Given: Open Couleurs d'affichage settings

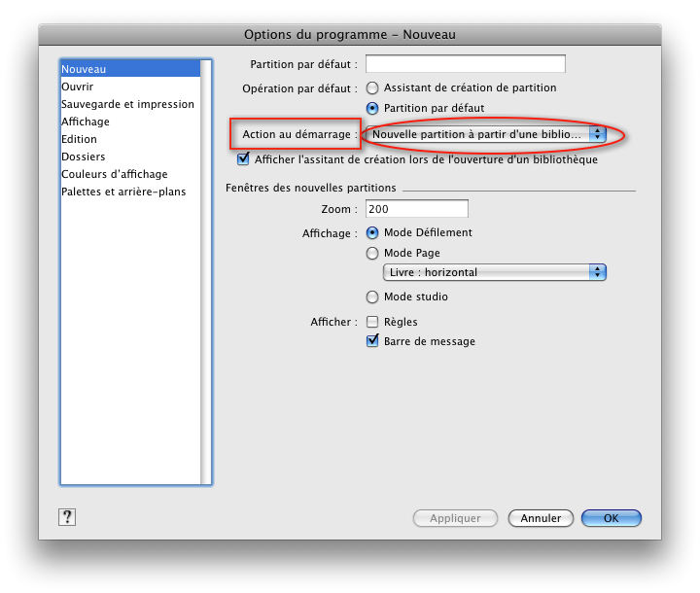Looking at the screenshot, I should 114,174.
